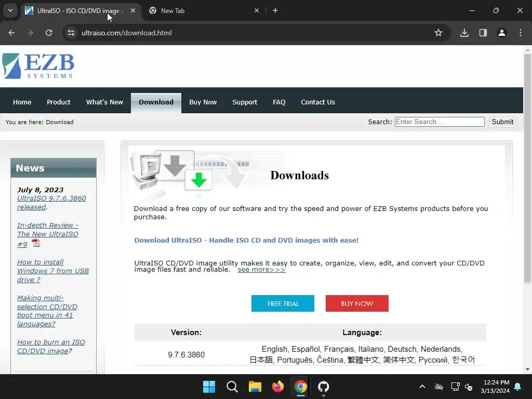Click the PDF icon next to UltraISO #9 review

36,243
